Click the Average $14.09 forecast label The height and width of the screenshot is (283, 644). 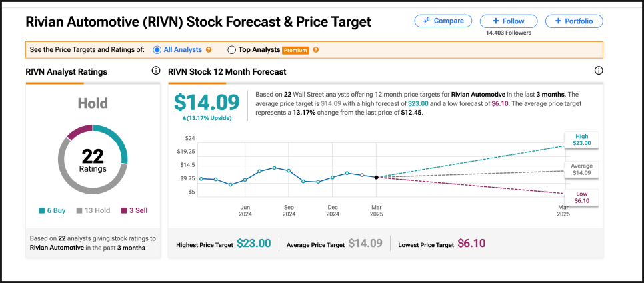click(581, 169)
